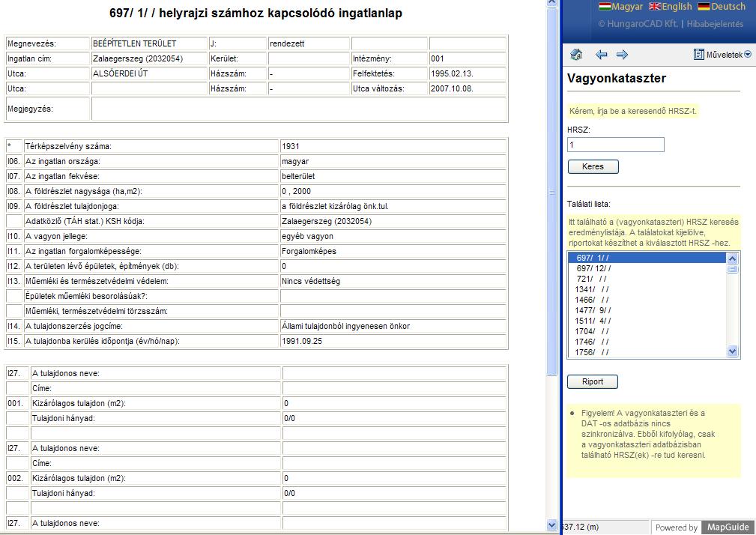Click 'A tulajdonszerzés jogcíme:' label
This screenshot has height=535, width=756.
coord(73,326)
